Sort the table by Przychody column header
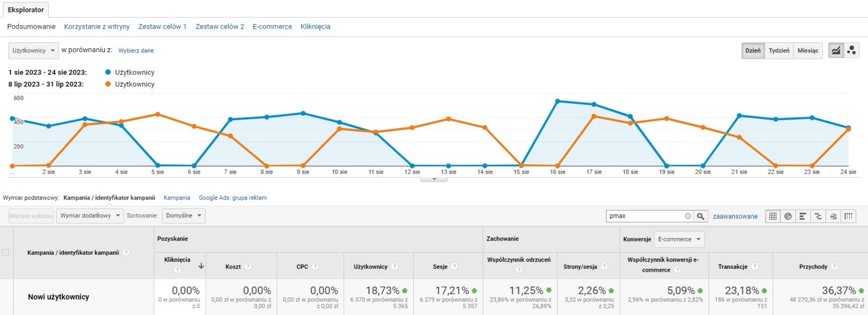This screenshot has height=315, width=868. 813,267
